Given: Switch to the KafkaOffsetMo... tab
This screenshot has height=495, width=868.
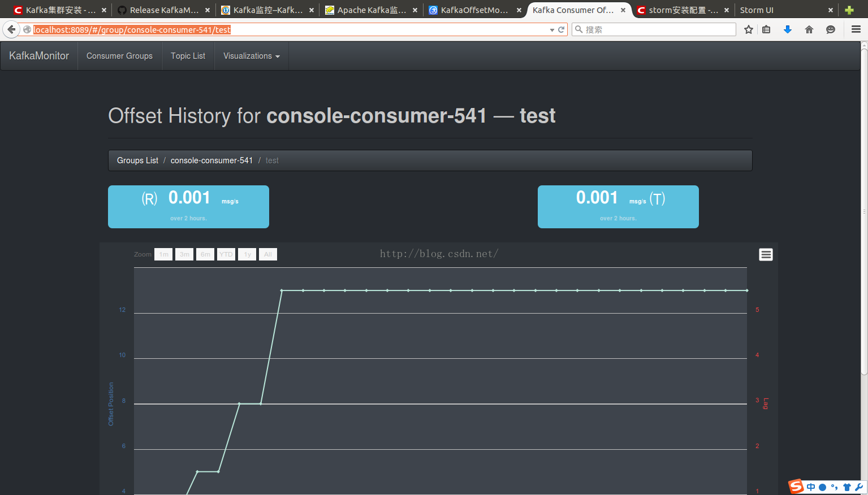Looking at the screenshot, I should [x=475, y=10].
